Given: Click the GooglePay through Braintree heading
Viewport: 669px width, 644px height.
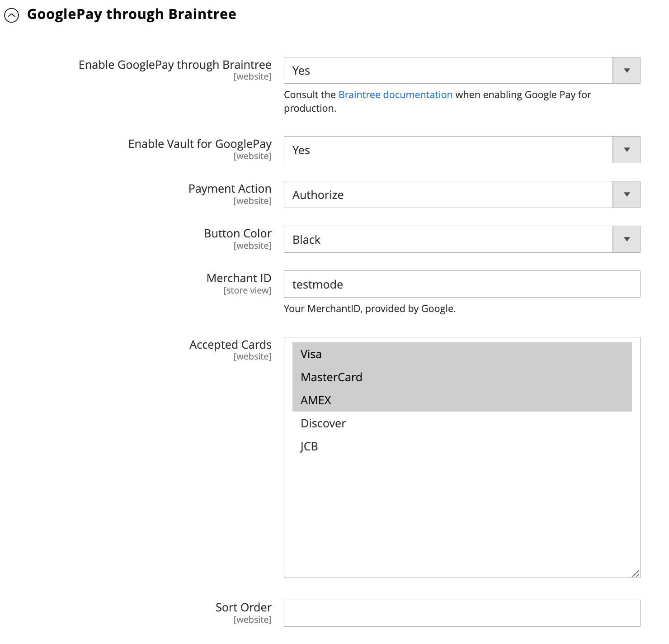Looking at the screenshot, I should [132, 14].
